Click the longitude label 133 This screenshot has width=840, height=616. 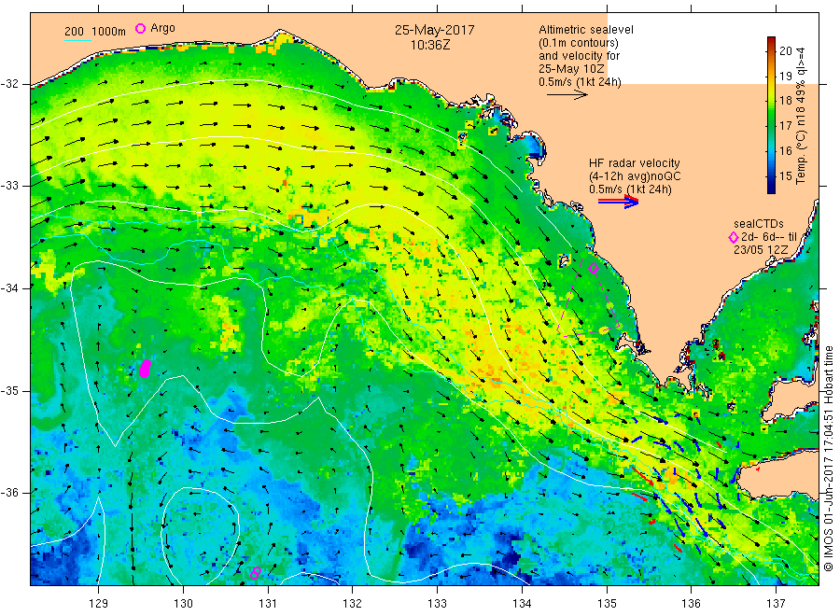437,604
